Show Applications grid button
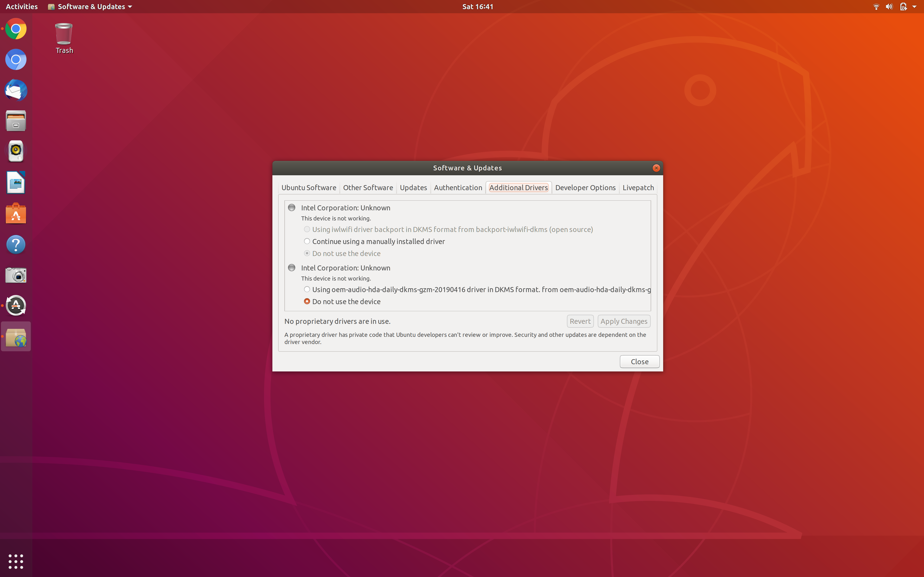The height and width of the screenshot is (577, 924). [x=16, y=561]
